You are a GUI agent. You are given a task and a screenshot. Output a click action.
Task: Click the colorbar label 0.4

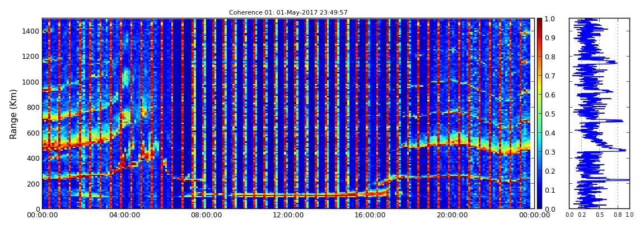coord(549,133)
